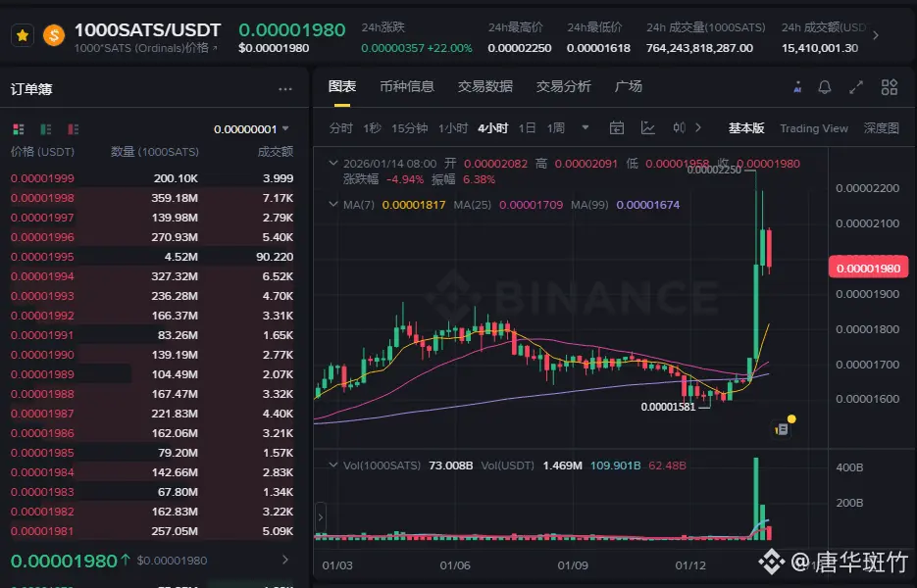Image resolution: width=917 pixels, height=588 pixels.
Task: Select the 4小时 interval
Action: 493,128
